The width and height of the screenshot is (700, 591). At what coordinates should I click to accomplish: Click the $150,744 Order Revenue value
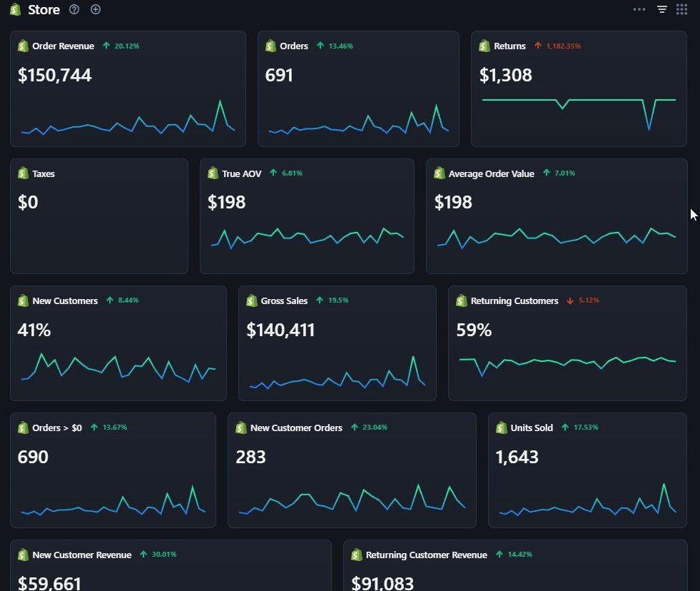(55, 75)
